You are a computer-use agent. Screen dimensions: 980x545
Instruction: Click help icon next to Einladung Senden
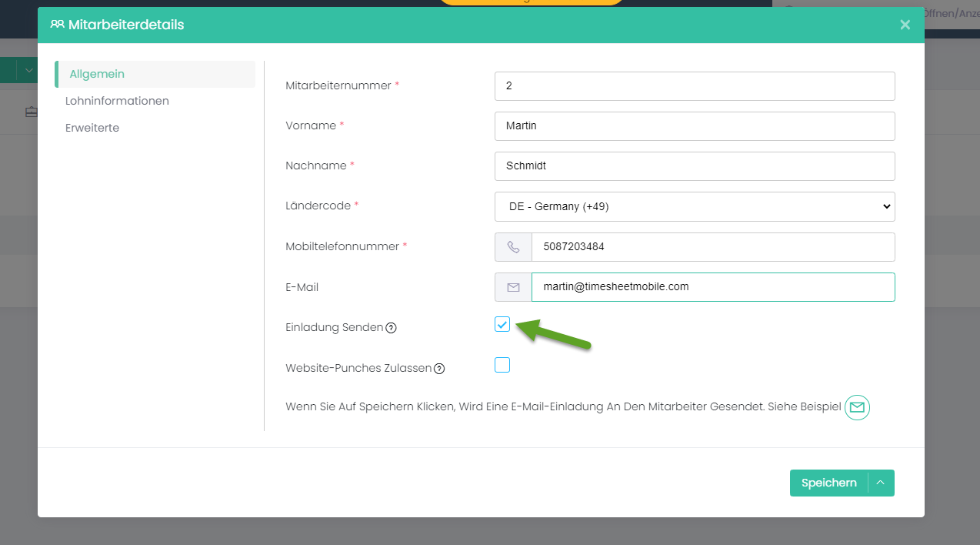391,328
